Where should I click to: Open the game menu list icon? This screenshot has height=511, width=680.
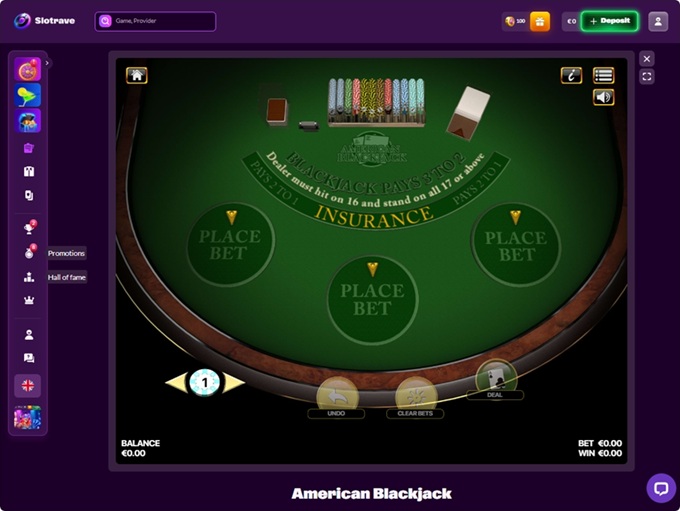(603, 75)
